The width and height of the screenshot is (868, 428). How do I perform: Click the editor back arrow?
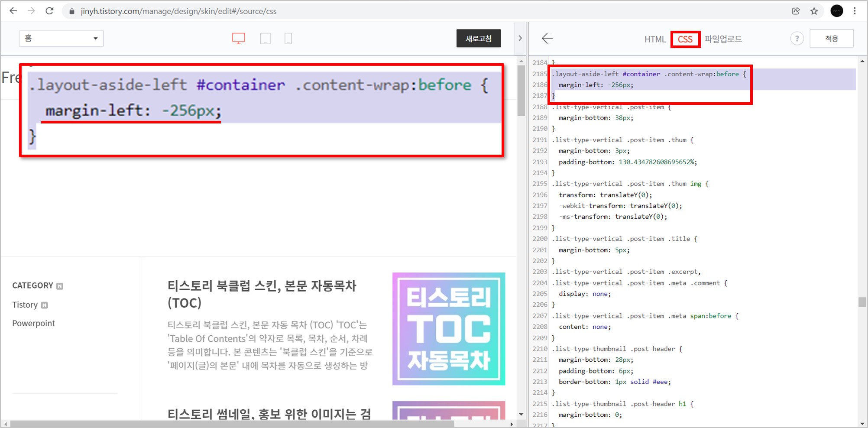547,38
